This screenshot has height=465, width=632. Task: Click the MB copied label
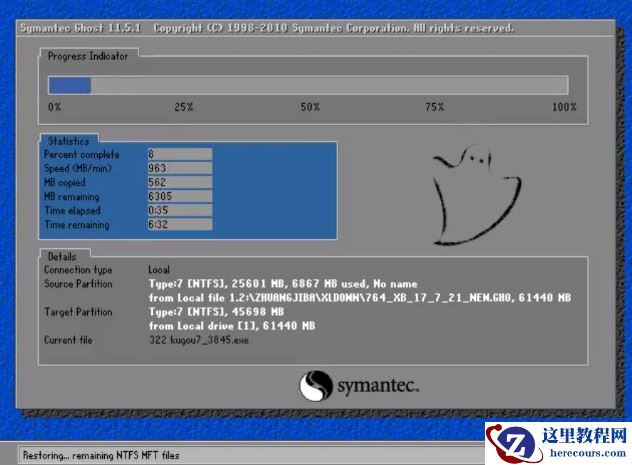65,183
